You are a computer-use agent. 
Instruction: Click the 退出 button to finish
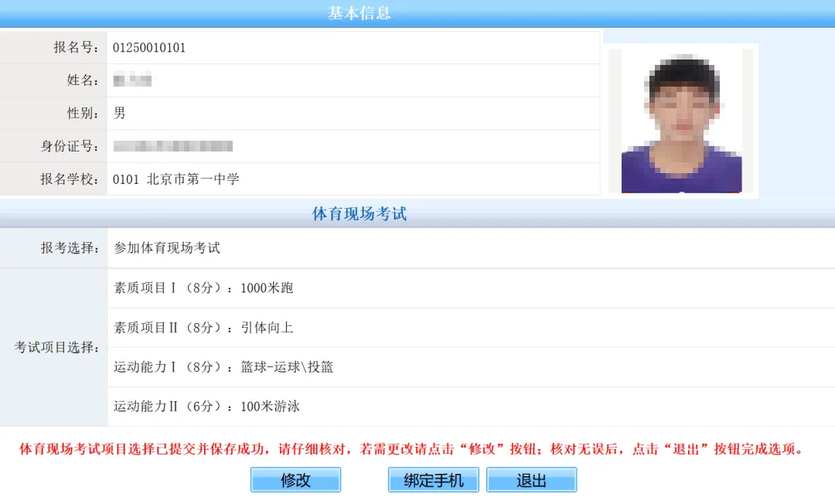531,480
